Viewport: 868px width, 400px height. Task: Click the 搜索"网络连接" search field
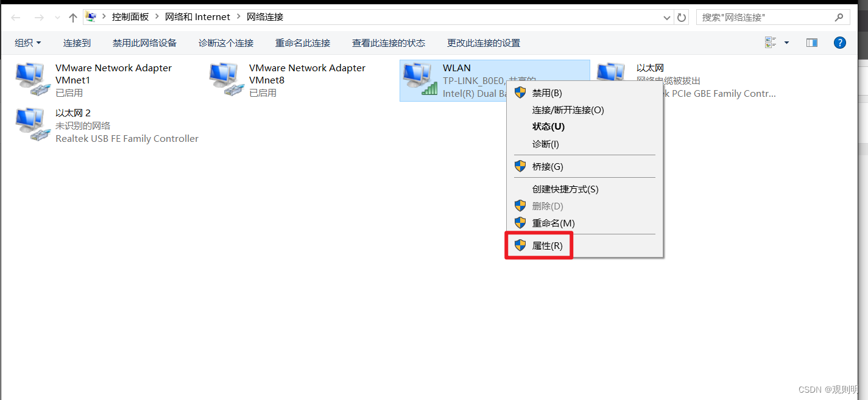(x=766, y=18)
